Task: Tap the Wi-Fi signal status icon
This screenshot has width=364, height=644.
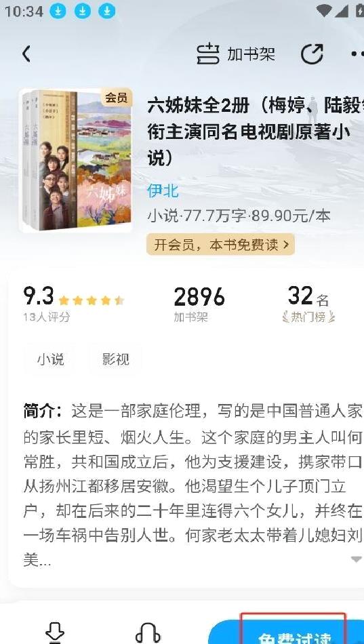Action: point(323,11)
